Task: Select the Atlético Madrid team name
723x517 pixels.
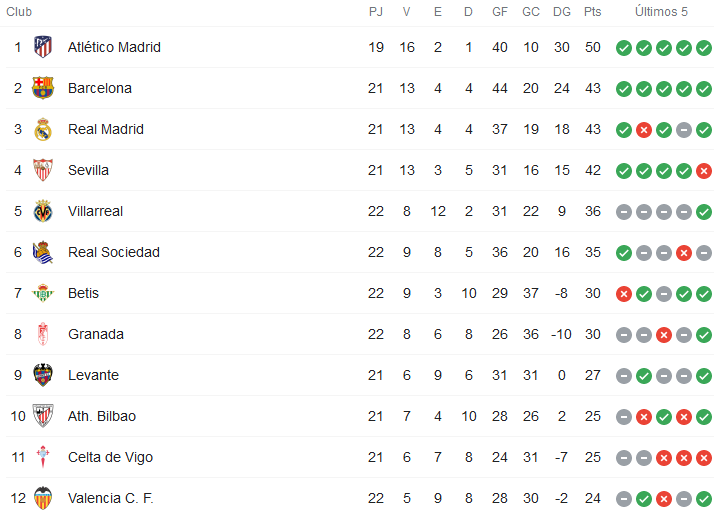Action: [x=114, y=47]
